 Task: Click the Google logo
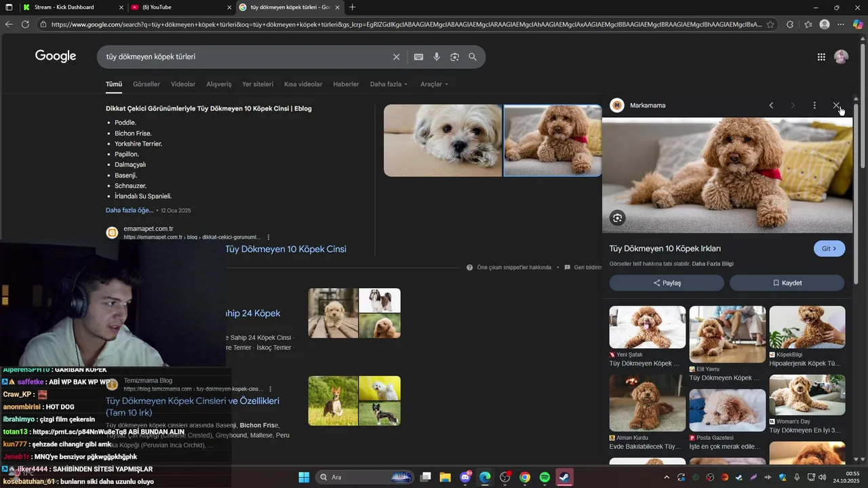(56, 56)
